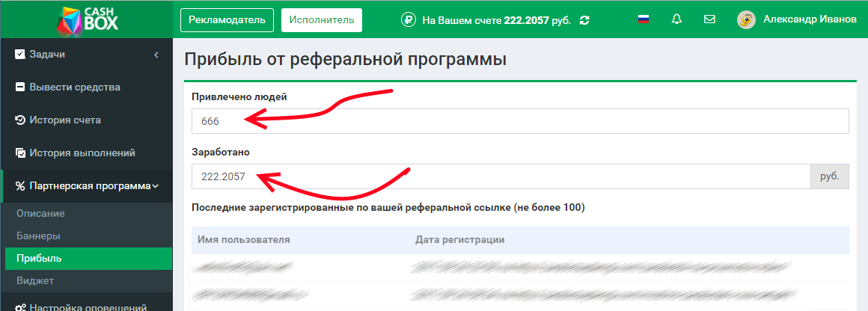868x311 pixels.
Task: Click the Привлечено людей field
Action: pyautogui.click(x=519, y=121)
